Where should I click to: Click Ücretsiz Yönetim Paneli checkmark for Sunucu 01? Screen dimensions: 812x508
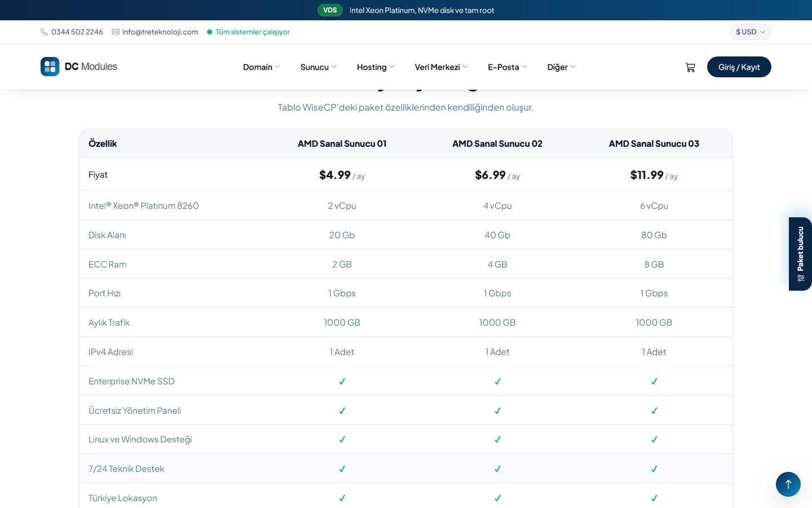coord(342,411)
